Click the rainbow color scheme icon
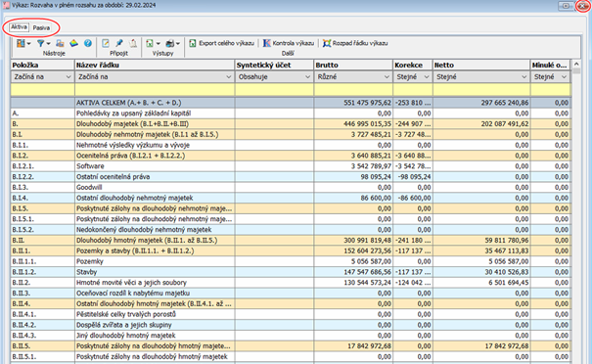The image size is (592, 364). pos(74,43)
